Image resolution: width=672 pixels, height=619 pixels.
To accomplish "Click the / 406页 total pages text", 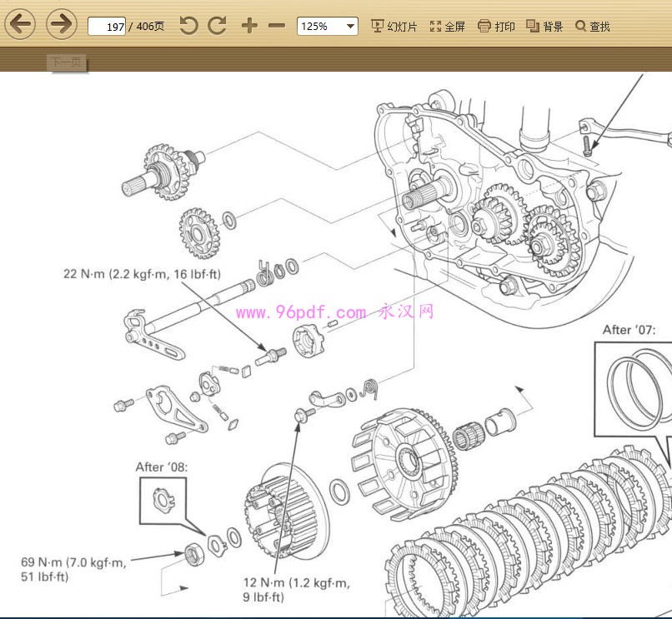I will pos(146,27).
